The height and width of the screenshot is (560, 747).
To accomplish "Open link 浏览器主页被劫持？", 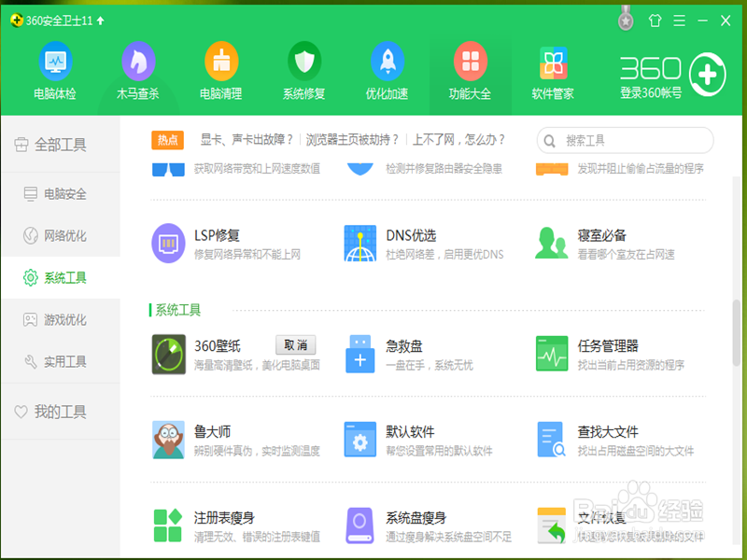I will (352, 139).
